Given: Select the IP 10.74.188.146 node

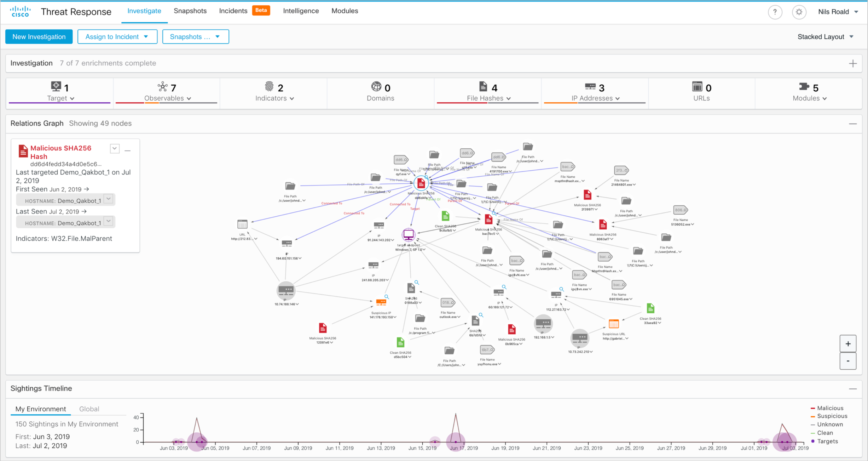Looking at the screenshot, I should point(286,290).
